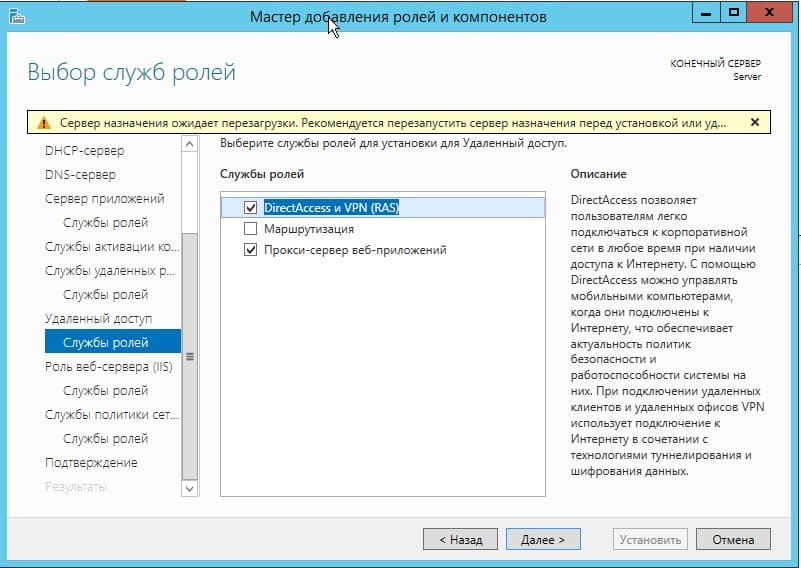Image resolution: width=801 pixels, height=568 pixels.
Task: Minimize the wizard window
Action: point(706,13)
